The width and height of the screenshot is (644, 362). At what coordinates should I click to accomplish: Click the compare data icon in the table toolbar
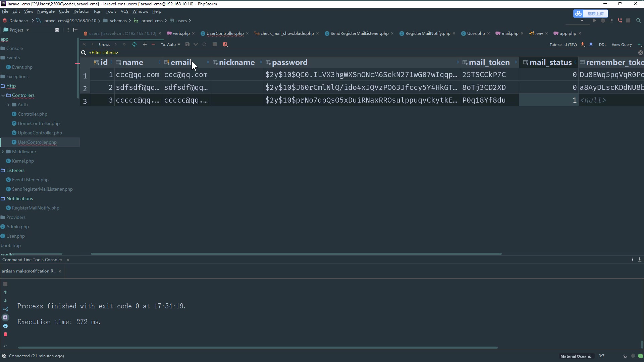225,44
